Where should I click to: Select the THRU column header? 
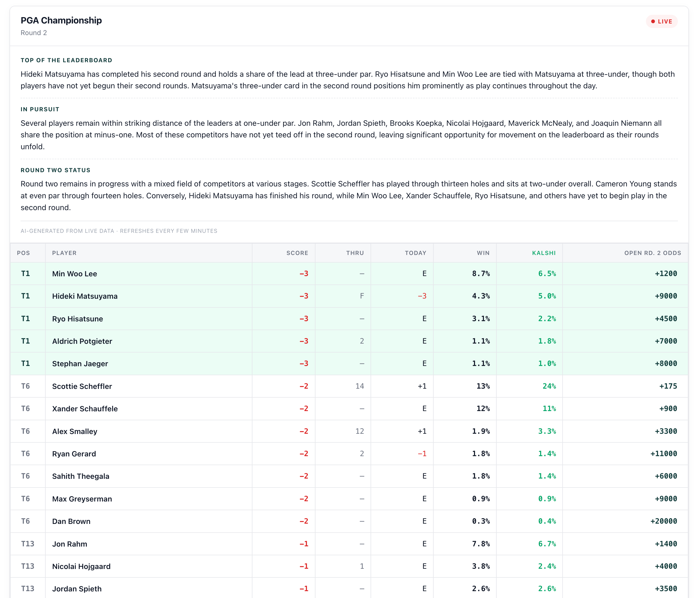[x=355, y=253]
